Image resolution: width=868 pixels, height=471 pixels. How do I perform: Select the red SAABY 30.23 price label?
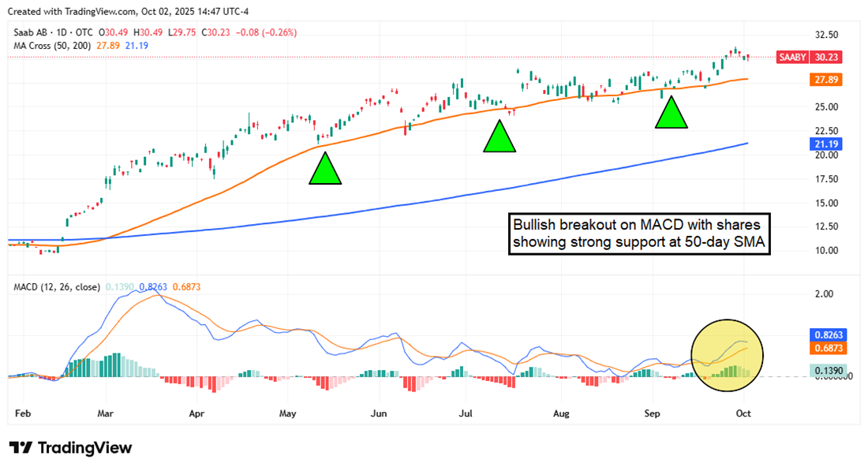point(808,57)
